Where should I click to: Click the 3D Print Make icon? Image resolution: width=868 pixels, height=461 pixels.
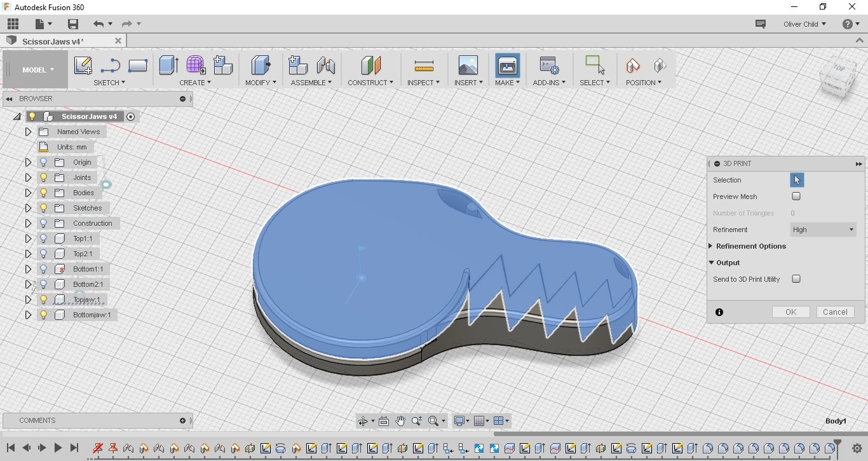[x=508, y=65]
